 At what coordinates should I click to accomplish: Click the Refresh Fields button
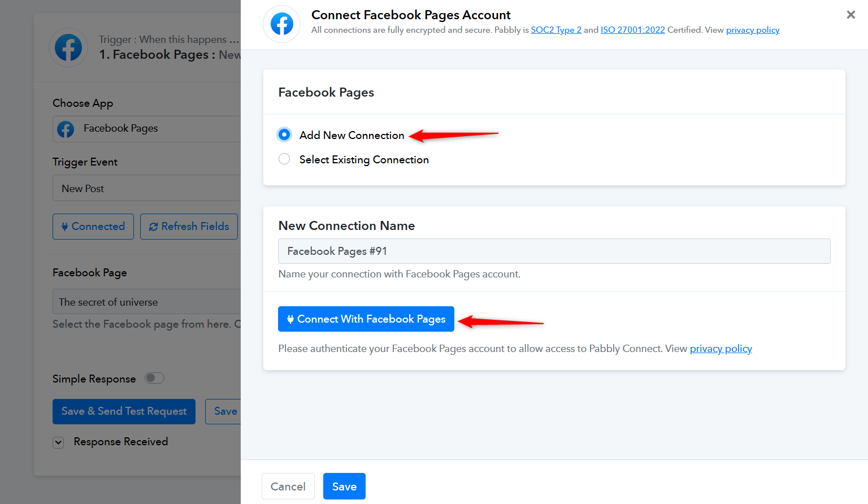coord(189,227)
